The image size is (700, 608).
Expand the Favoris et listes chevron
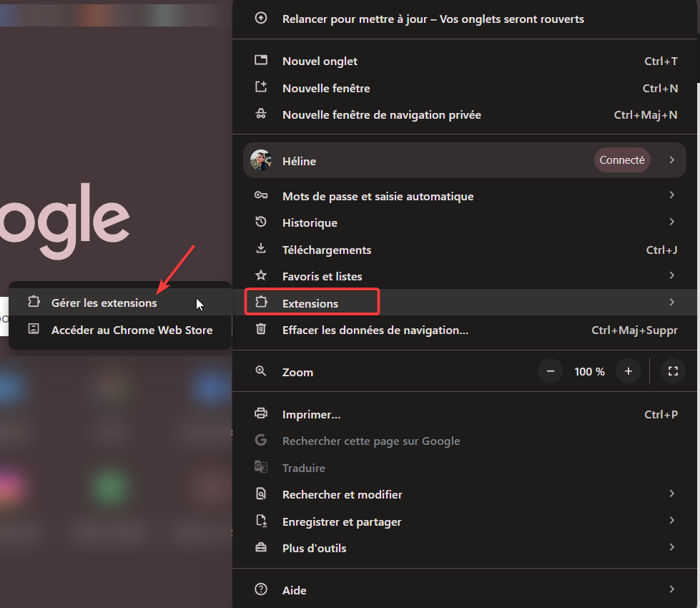click(672, 275)
